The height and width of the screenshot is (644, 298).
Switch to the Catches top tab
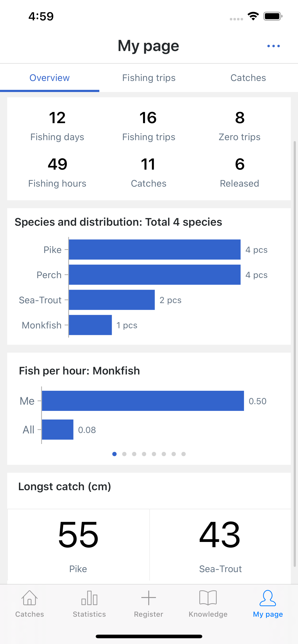click(x=248, y=78)
